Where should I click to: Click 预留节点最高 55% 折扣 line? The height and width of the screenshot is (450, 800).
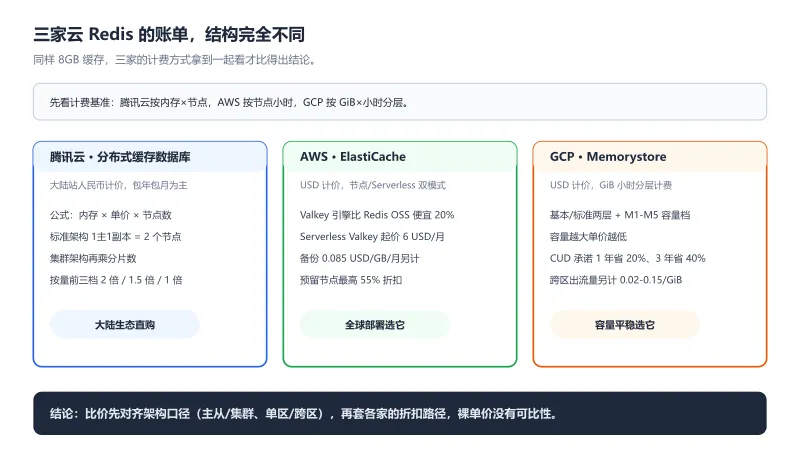point(351,280)
